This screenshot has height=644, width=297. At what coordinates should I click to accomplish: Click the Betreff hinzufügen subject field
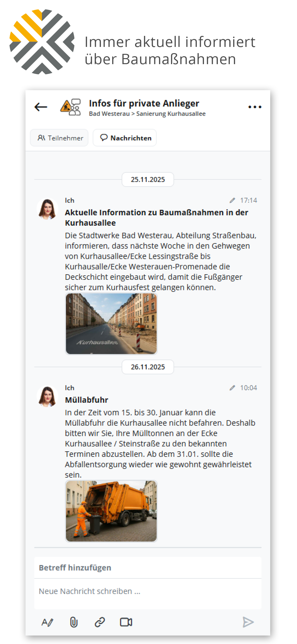point(147,567)
